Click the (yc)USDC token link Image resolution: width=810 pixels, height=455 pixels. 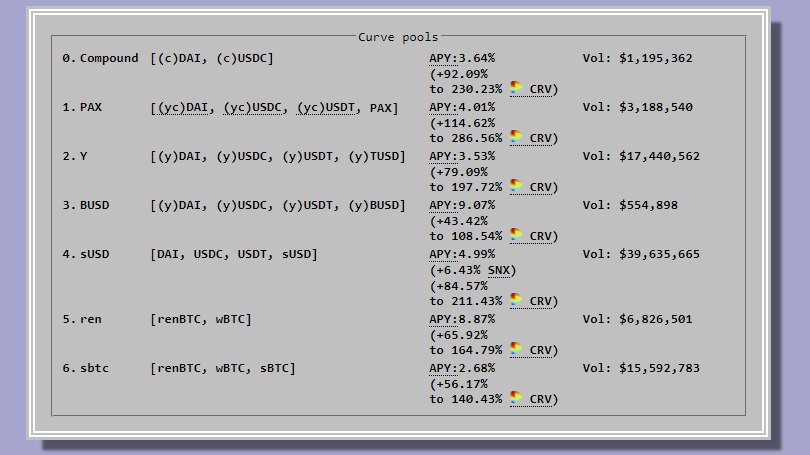253,108
